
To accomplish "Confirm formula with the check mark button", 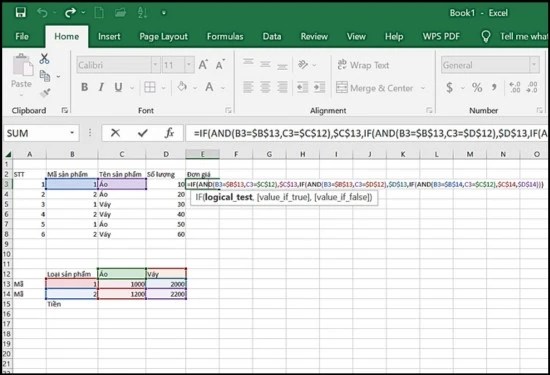I will point(142,133).
